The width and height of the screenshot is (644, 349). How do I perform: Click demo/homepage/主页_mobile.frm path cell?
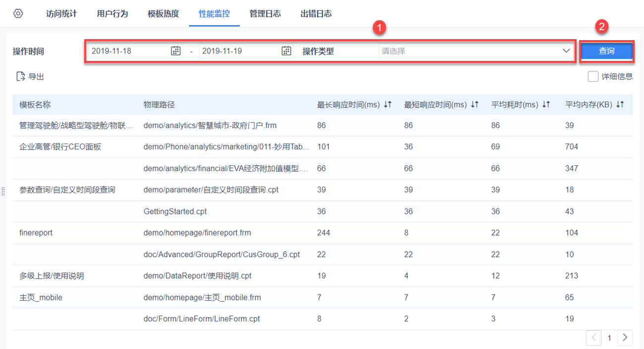[202, 298]
